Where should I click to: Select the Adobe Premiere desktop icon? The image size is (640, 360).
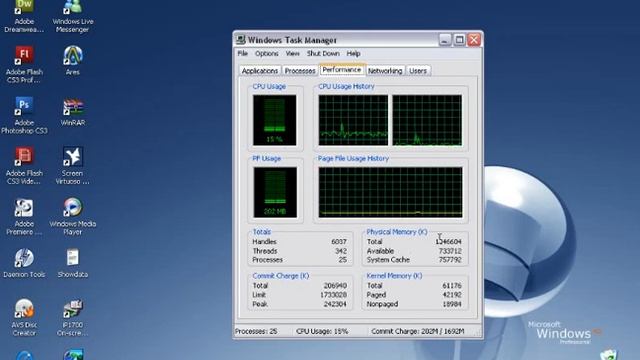click(24, 217)
